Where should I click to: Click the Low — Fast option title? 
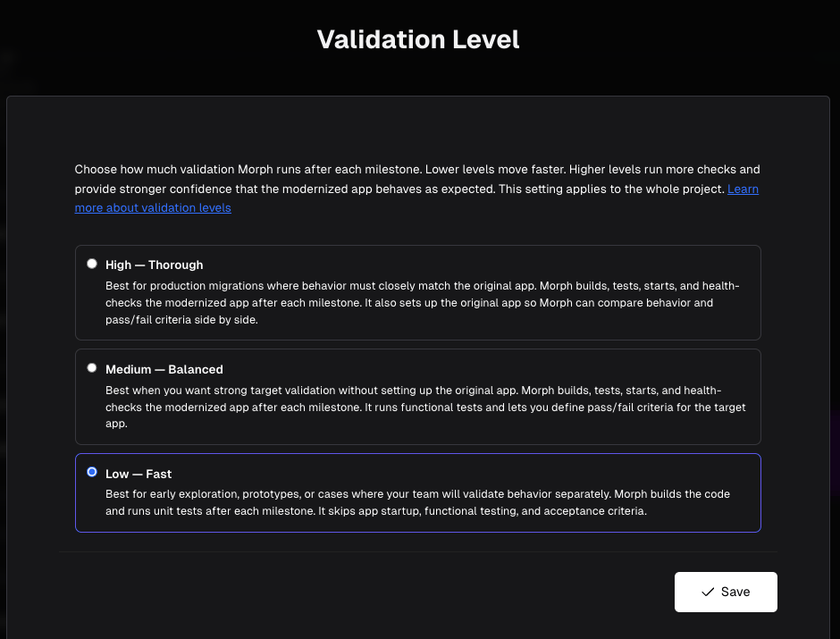point(139,474)
